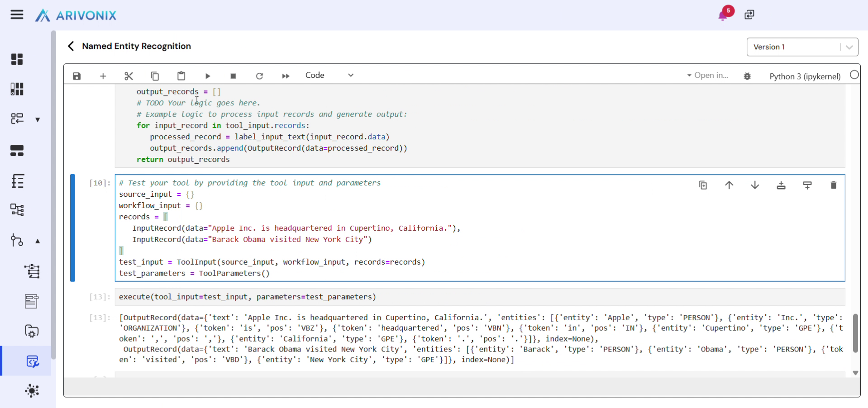Open the Version 1 dropdown
Viewport: 868px width, 408px height.
(802, 47)
